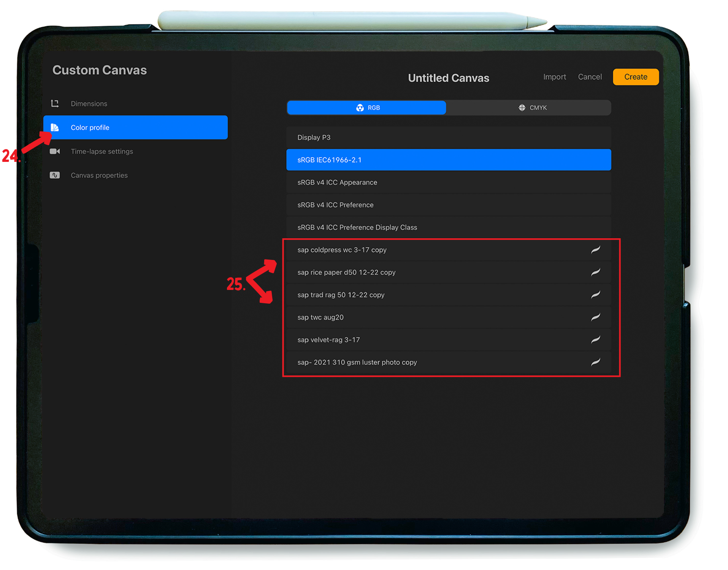Select Color profile in the sidebar
Screen dimensions: 728x570
click(x=135, y=127)
